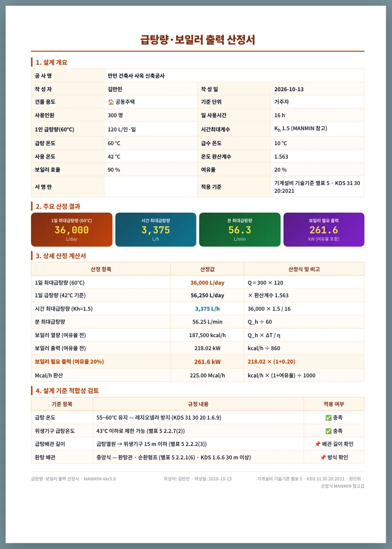The height and width of the screenshot is (549, 392).
Task: Click the 적용 여부 column header
Action: 334,404
